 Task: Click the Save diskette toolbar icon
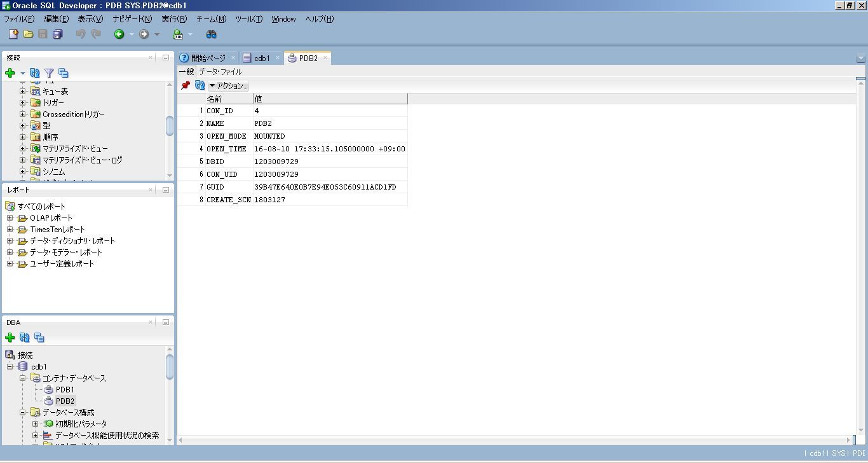click(x=43, y=34)
